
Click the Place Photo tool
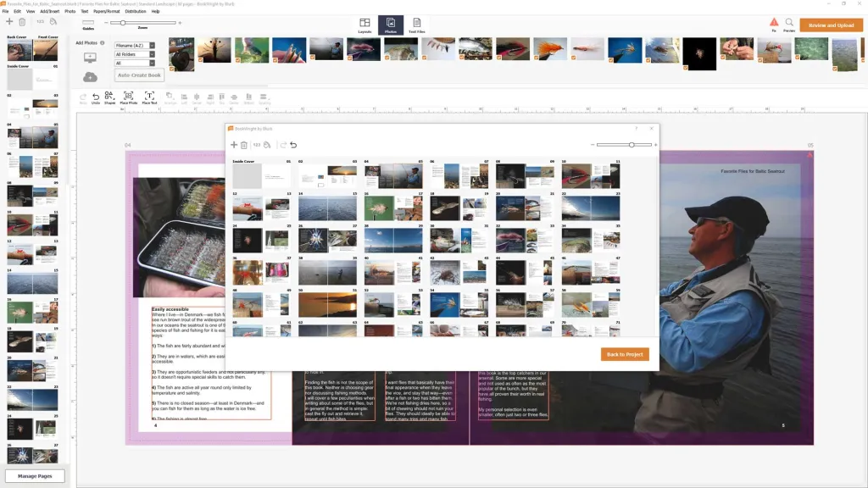[128, 98]
